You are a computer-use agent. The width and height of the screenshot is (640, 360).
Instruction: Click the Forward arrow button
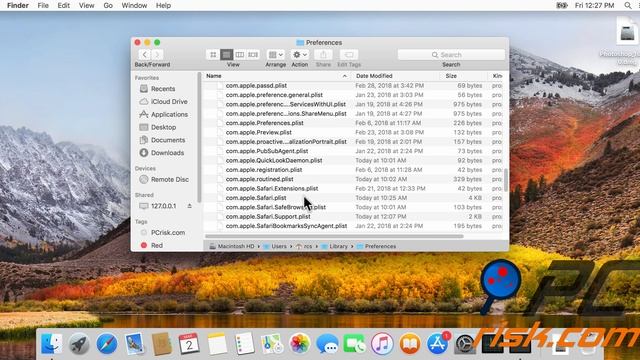(x=157, y=55)
